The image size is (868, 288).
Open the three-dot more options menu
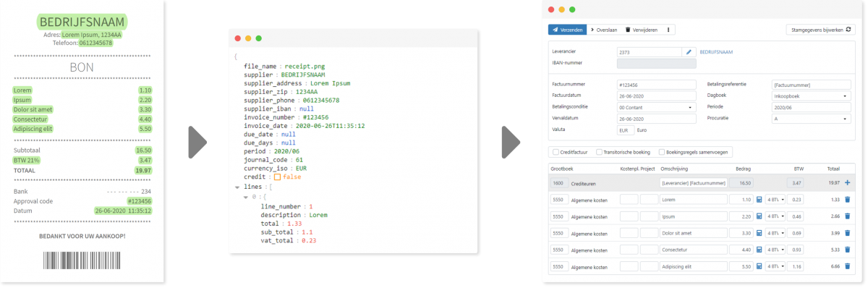[668, 30]
